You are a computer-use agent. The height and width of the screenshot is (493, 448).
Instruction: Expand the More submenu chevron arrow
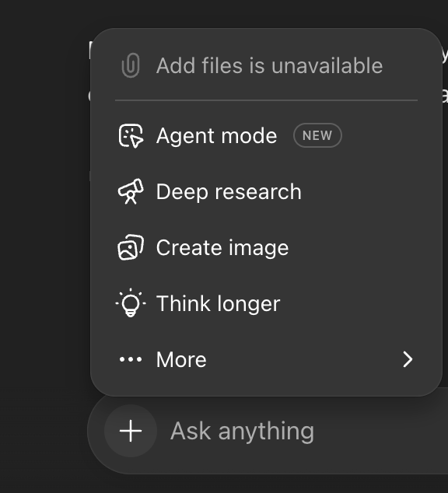coord(408,359)
